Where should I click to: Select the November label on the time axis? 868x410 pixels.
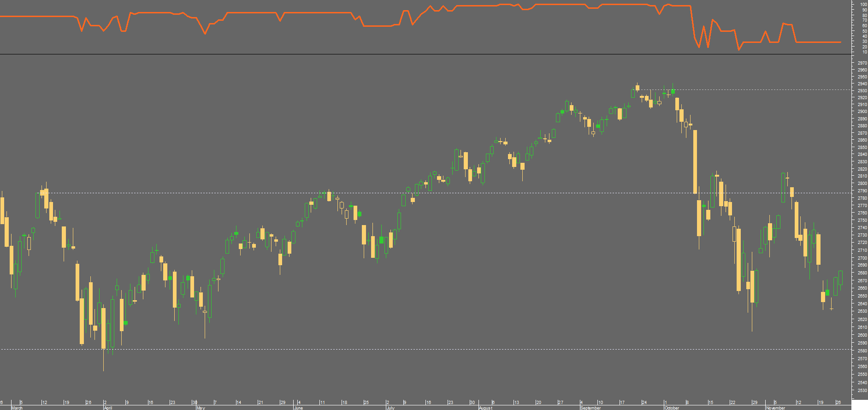pyautogui.click(x=775, y=408)
